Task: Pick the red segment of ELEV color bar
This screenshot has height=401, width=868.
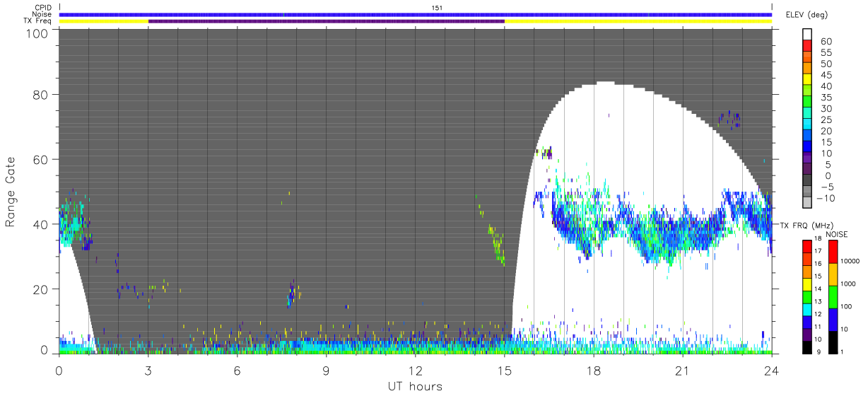Action: point(809,45)
